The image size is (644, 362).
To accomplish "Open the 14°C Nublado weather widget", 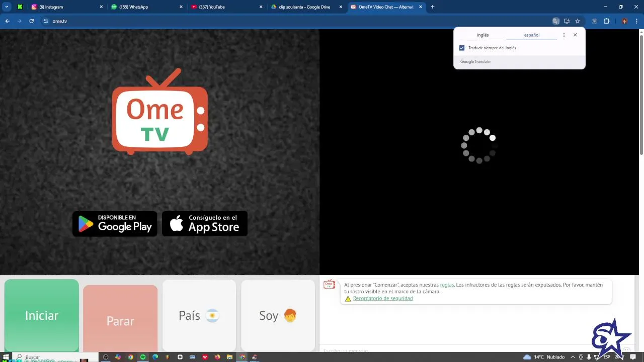I will click(543, 357).
